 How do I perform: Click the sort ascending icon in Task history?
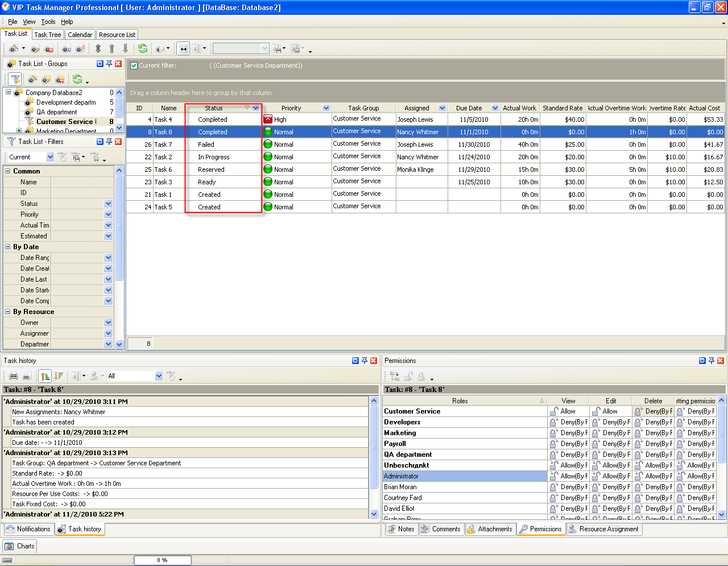point(45,376)
